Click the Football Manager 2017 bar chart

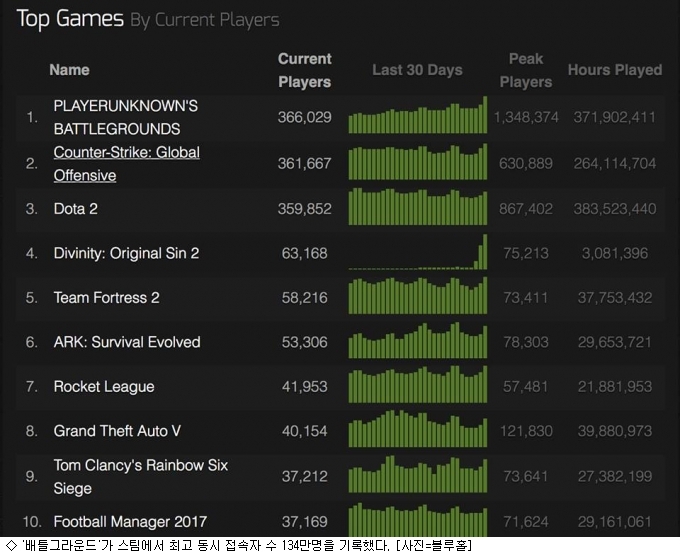[x=418, y=520]
